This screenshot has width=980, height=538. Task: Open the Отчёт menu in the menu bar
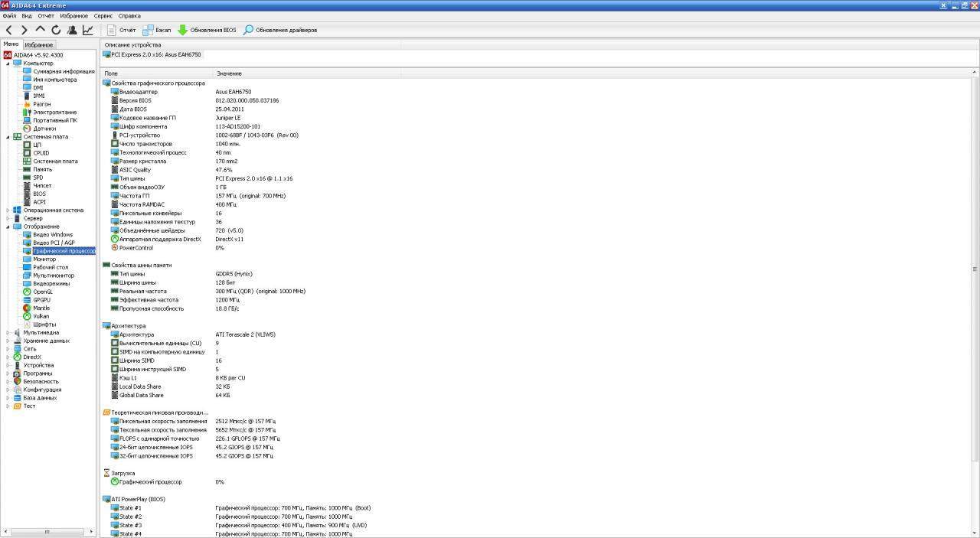(46, 15)
